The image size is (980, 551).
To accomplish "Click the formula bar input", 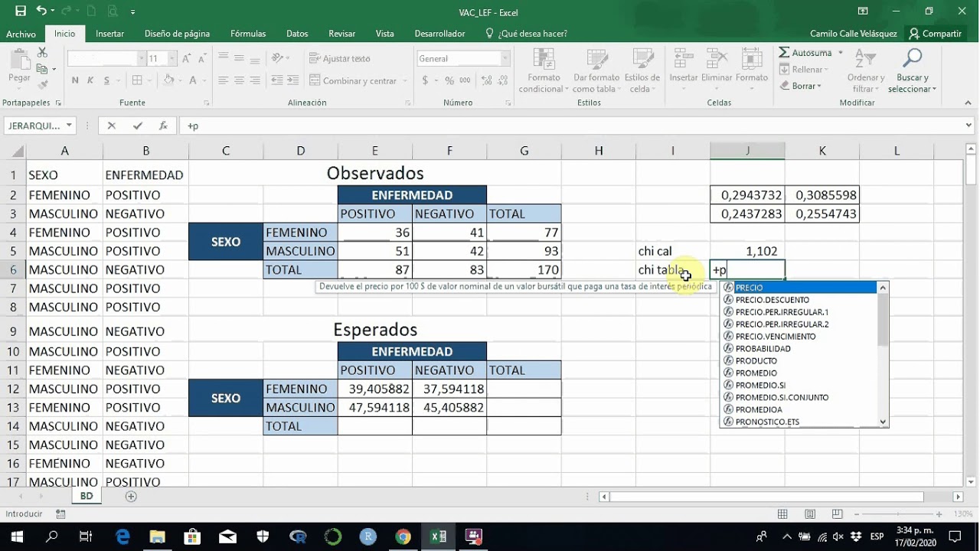I will [570, 126].
